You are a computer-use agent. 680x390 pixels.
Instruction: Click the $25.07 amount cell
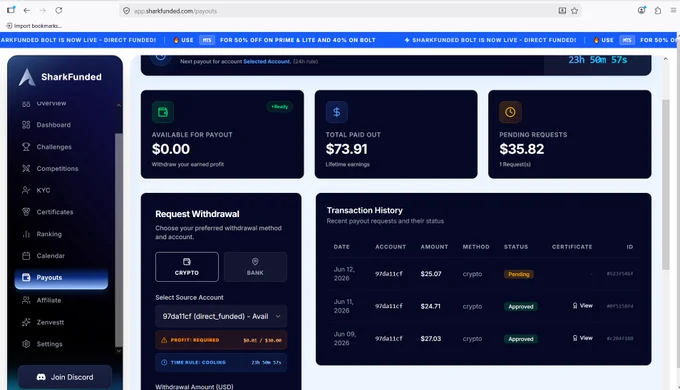431,274
